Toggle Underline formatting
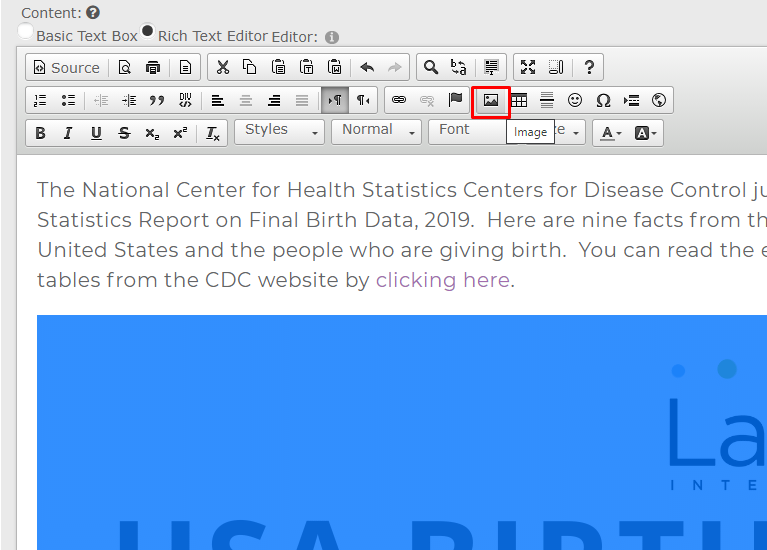The height and width of the screenshot is (550, 767). [96, 133]
